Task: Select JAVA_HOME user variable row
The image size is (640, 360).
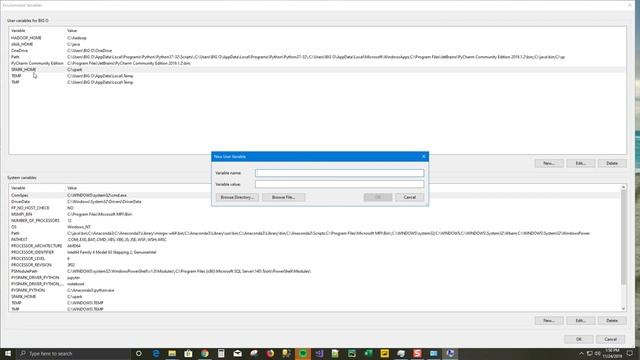Action: click(x=318, y=44)
